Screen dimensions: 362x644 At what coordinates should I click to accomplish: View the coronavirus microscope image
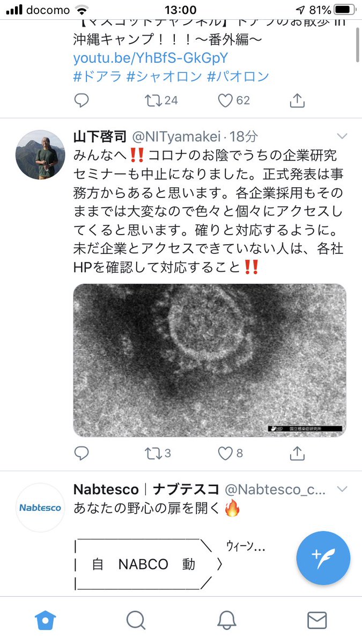(x=210, y=360)
